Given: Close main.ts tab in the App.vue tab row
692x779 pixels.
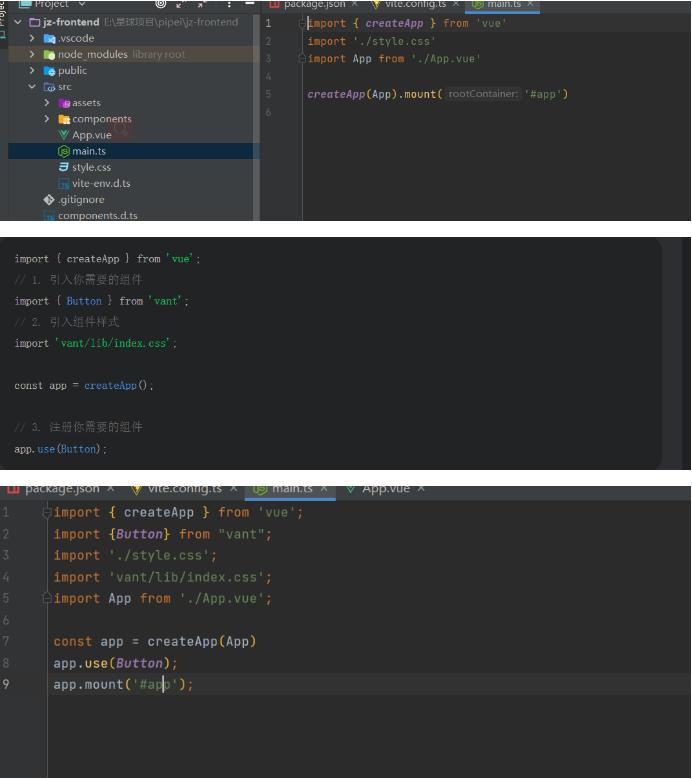Looking at the screenshot, I should click(x=324, y=489).
